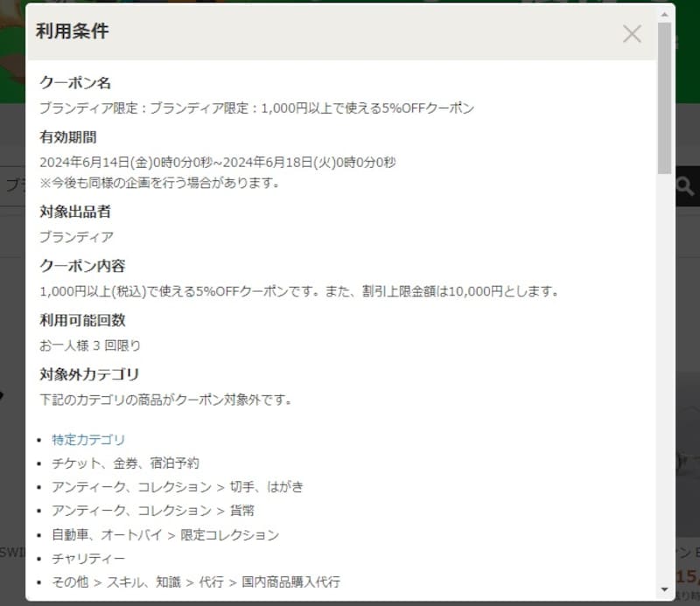This screenshot has width=700, height=606.
Task: Click the 対象出品者 heading
Action: point(74,212)
